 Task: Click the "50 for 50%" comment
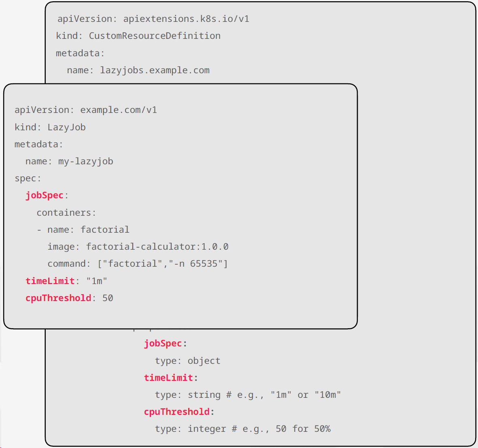click(x=286, y=429)
